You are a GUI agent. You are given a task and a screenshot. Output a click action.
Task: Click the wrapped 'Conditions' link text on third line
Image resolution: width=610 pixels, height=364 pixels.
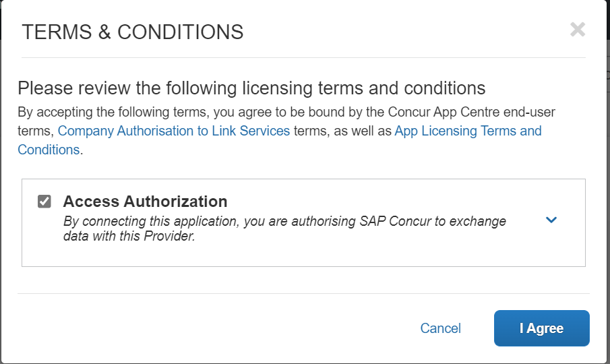click(49, 150)
